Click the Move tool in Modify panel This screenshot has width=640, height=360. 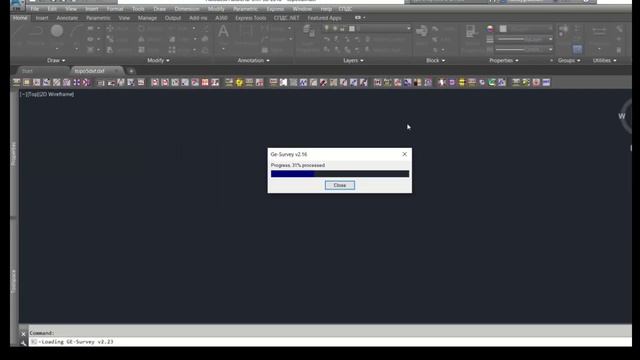click(110, 29)
